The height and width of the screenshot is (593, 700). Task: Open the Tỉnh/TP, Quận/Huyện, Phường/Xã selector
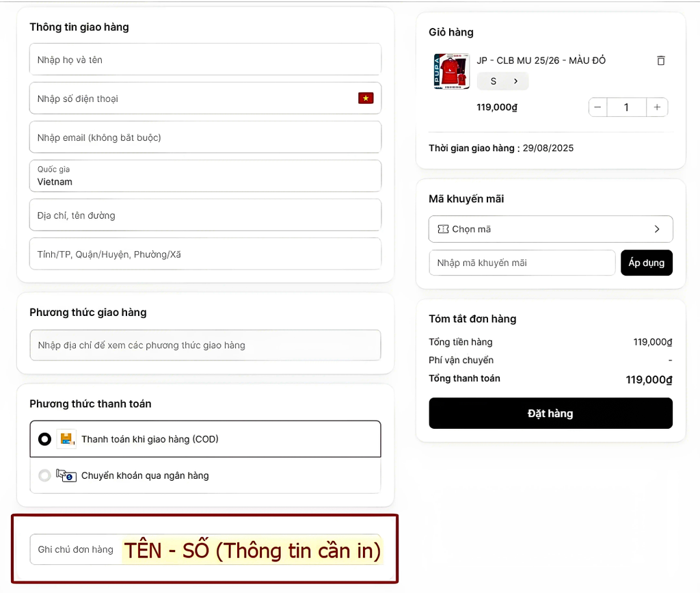pyautogui.click(x=205, y=254)
